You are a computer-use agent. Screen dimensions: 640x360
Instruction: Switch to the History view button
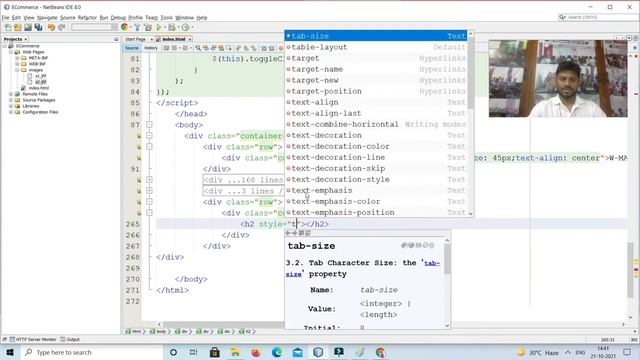point(151,48)
